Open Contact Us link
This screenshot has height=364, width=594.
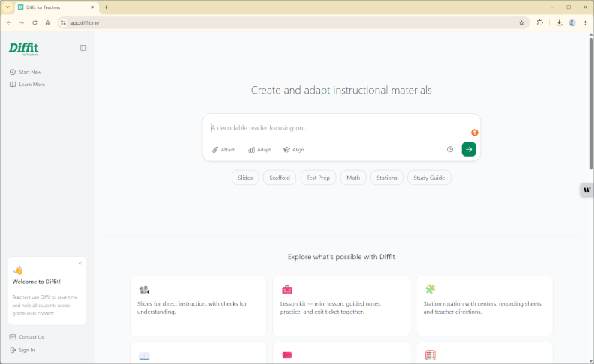point(26,337)
